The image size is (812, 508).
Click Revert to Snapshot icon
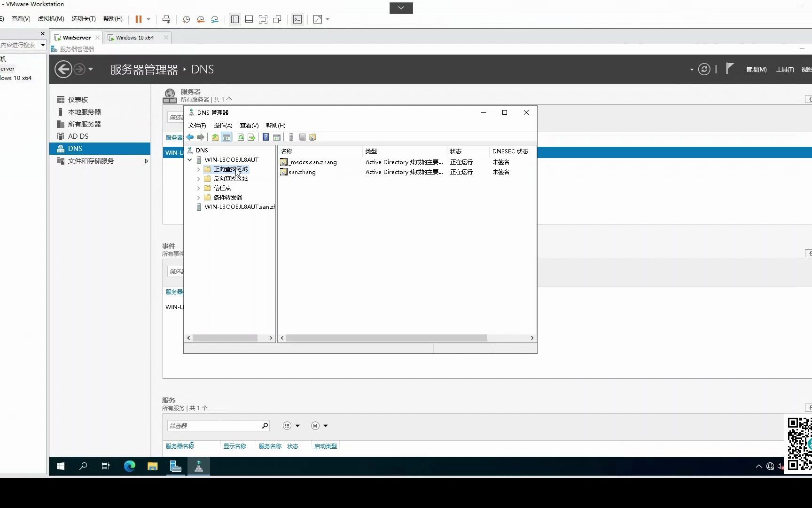point(201,19)
